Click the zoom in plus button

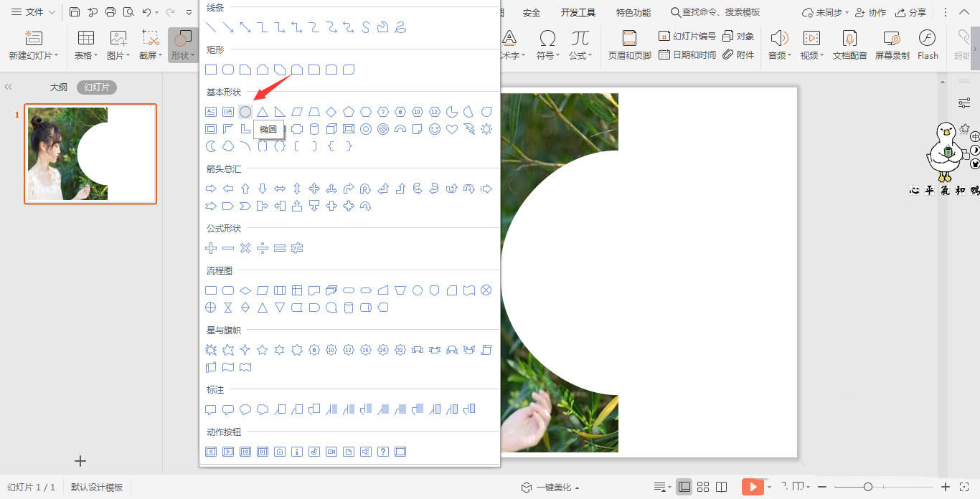point(946,487)
